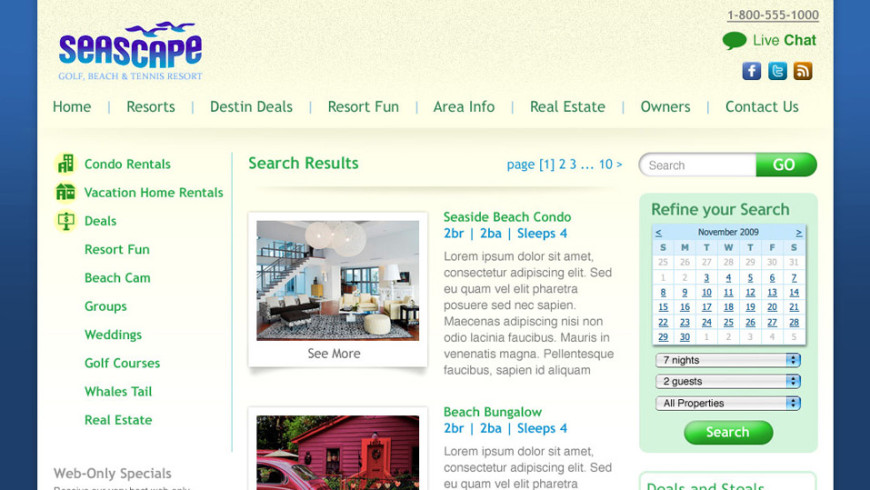This screenshot has height=490, width=870.
Task: Open the All Properties dropdown
Action: click(x=728, y=403)
